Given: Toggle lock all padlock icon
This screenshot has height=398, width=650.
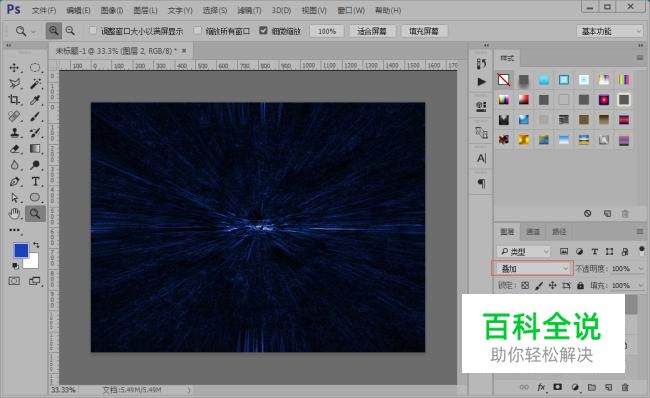Looking at the screenshot, I should [580, 285].
